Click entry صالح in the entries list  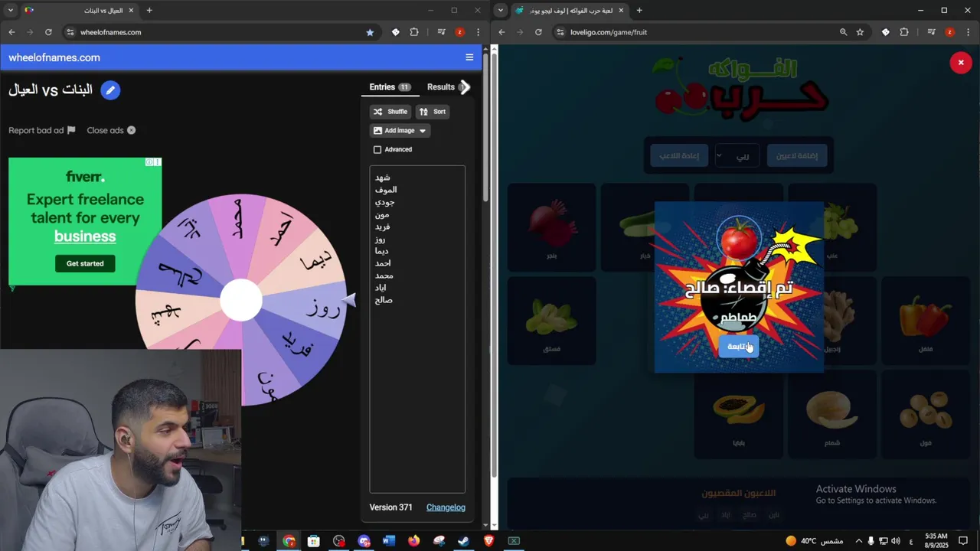pyautogui.click(x=384, y=300)
